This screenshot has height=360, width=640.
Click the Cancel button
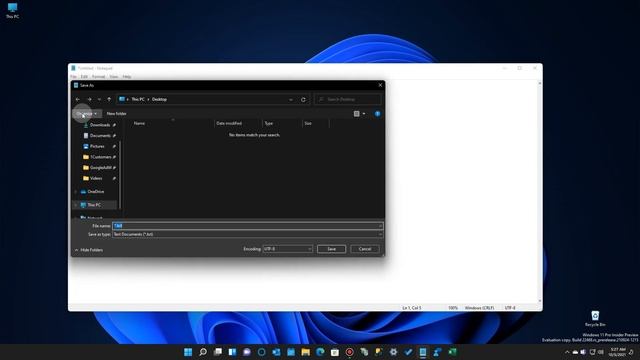[364, 249]
